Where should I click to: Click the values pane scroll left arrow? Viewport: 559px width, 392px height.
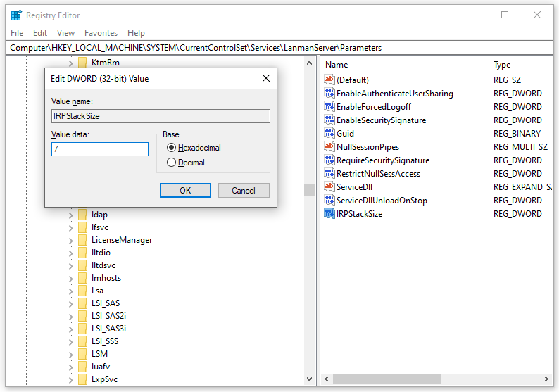tap(327, 379)
